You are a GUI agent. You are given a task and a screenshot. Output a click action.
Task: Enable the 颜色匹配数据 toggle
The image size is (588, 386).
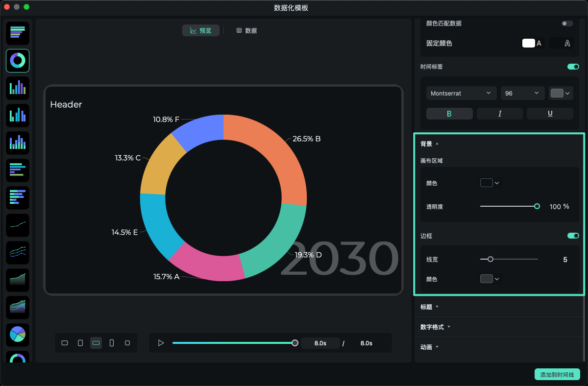coord(567,24)
